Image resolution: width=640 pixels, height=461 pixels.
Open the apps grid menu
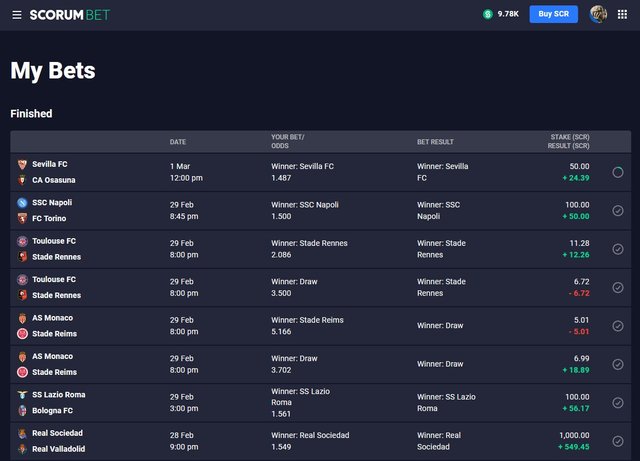(x=622, y=15)
